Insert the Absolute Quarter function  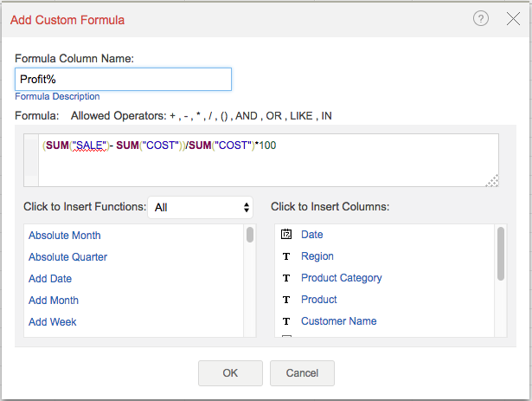tap(67, 257)
